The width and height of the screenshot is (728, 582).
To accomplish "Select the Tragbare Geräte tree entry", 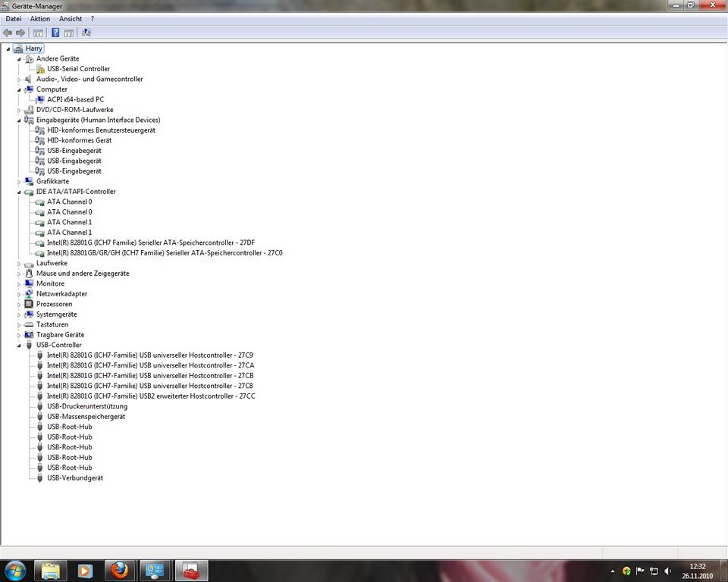I will [x=61, y=335].
